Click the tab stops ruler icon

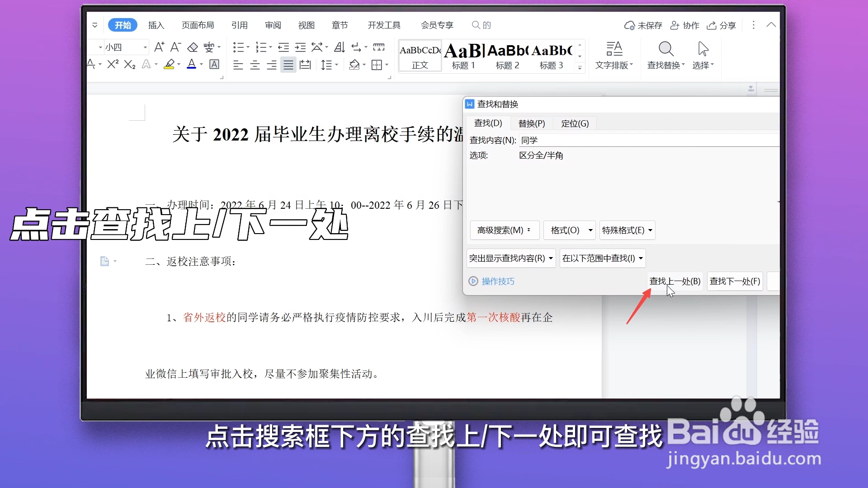(379, 47)
